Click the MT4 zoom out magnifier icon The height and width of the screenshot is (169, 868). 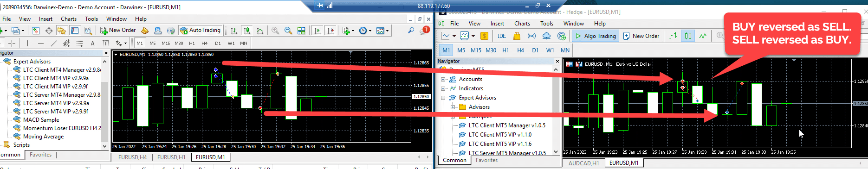288,31
